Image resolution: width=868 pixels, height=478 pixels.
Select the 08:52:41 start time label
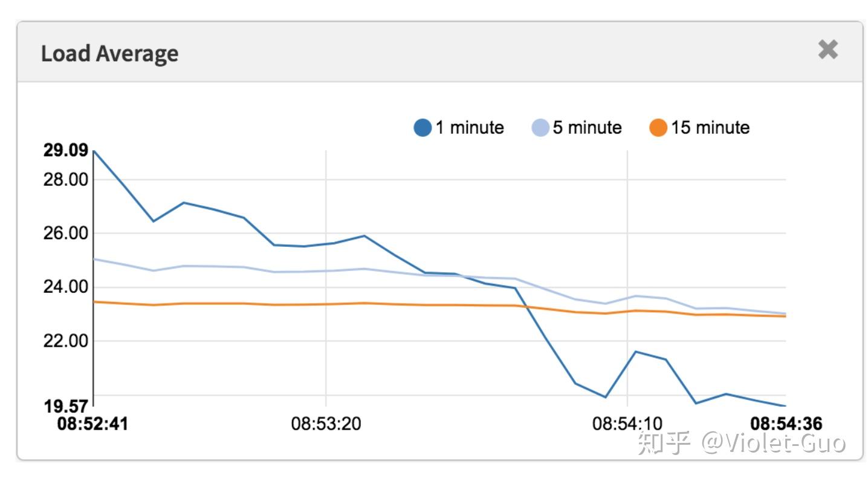pyautogui.click(x=92, y=424)
